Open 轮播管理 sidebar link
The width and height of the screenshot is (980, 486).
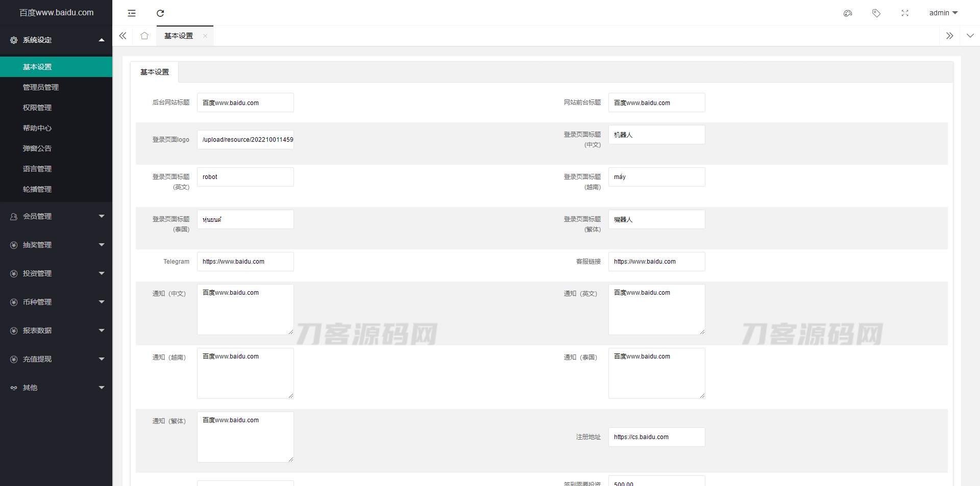[37, 189]
